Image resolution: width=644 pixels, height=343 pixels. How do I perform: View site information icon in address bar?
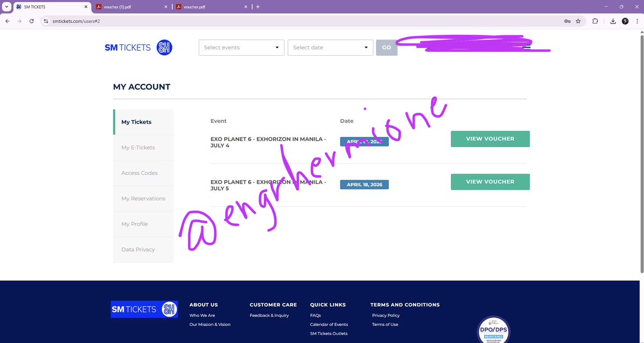click(46, 21)
